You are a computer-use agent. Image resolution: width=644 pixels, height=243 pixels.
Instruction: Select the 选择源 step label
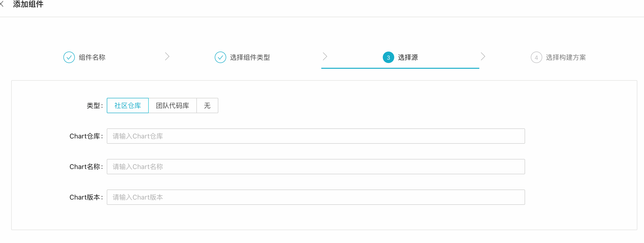click(408, 57)
